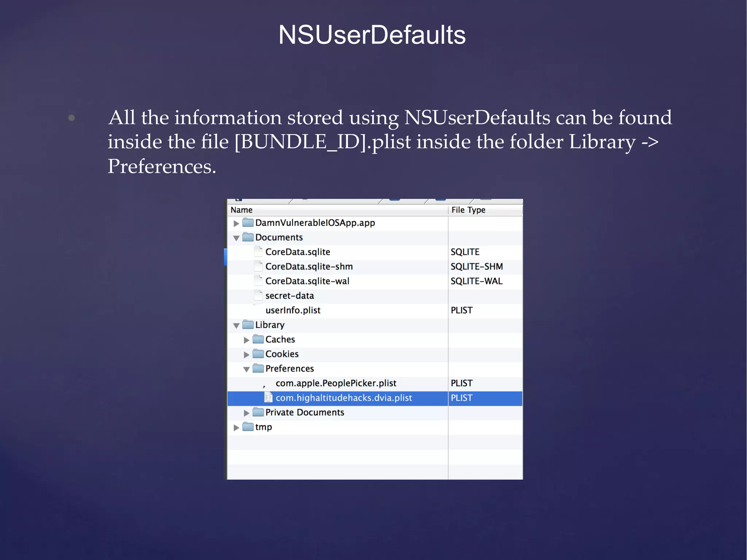Click the Library folder icon

[x=248, y=324]
